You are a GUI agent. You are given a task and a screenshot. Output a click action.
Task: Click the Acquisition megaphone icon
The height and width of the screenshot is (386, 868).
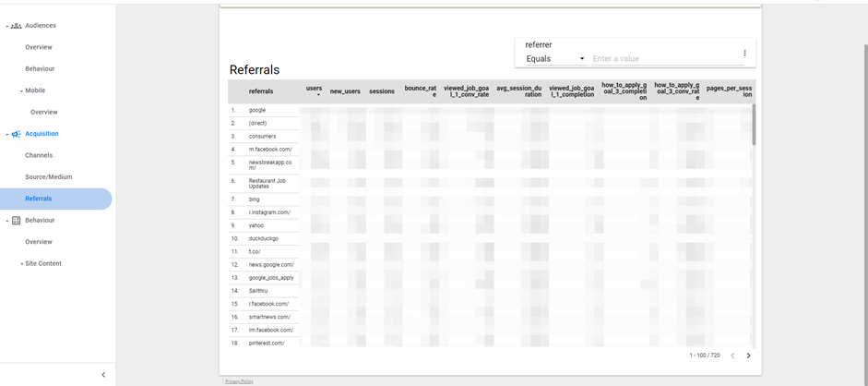pos(16,134)
